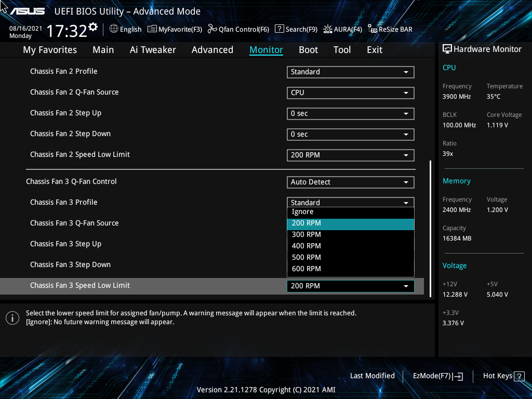Click the 3.376 V reading
This screenshot has width=532, height=399.
click(x=453, y=323)
